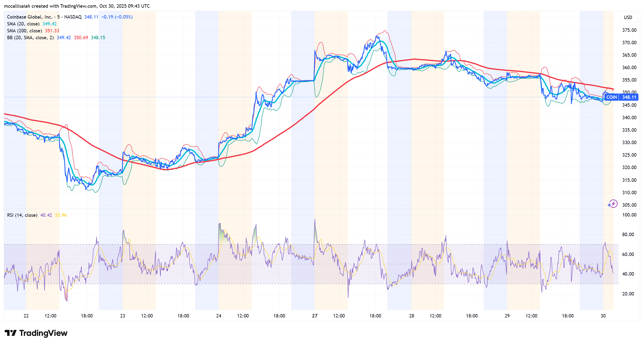The width and height of the screenshot is (644, 345).
Task: Select the October 27 label on time axis
Action: point(315,316)
